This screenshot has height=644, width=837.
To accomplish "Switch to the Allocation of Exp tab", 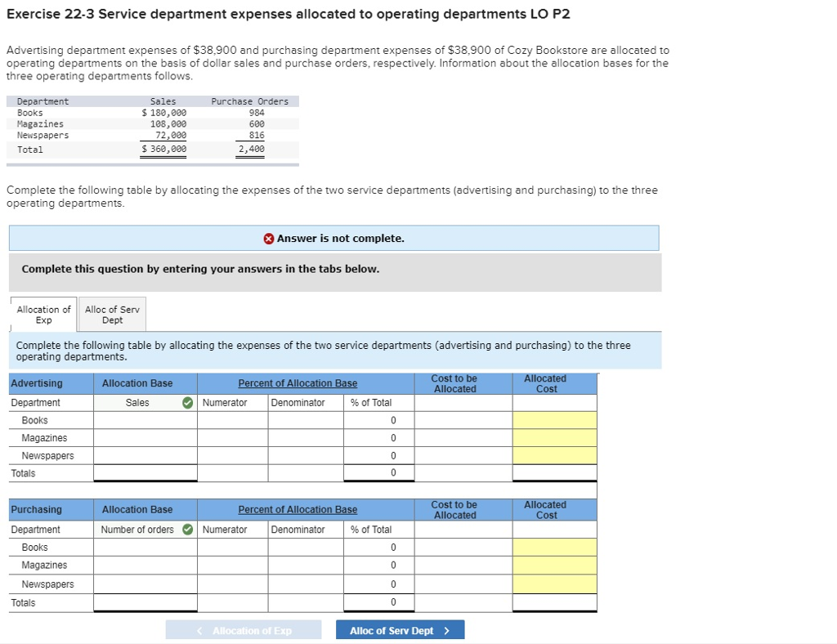I will [x=43, y=313].
